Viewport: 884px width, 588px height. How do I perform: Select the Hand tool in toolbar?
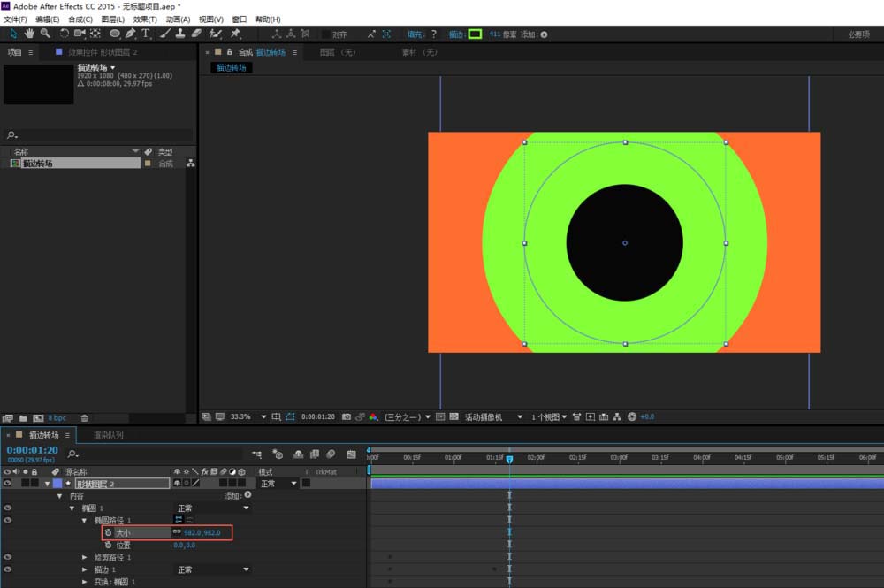(29, 34)
